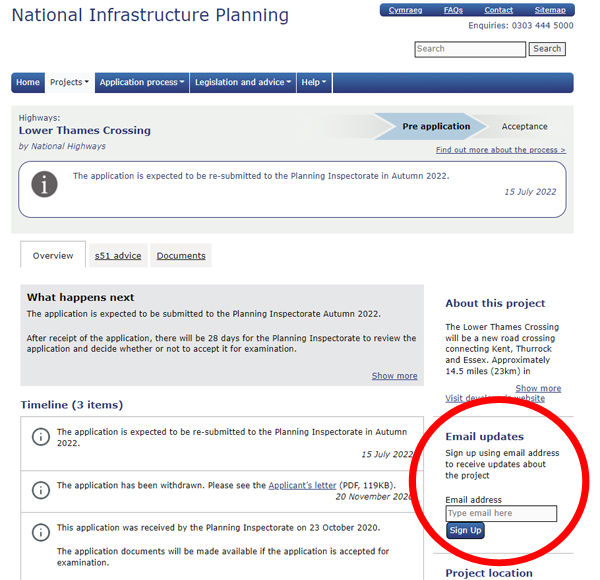Open the Projects dropdown menu
This screenshot has height=580, width=600.
[69, 82]
